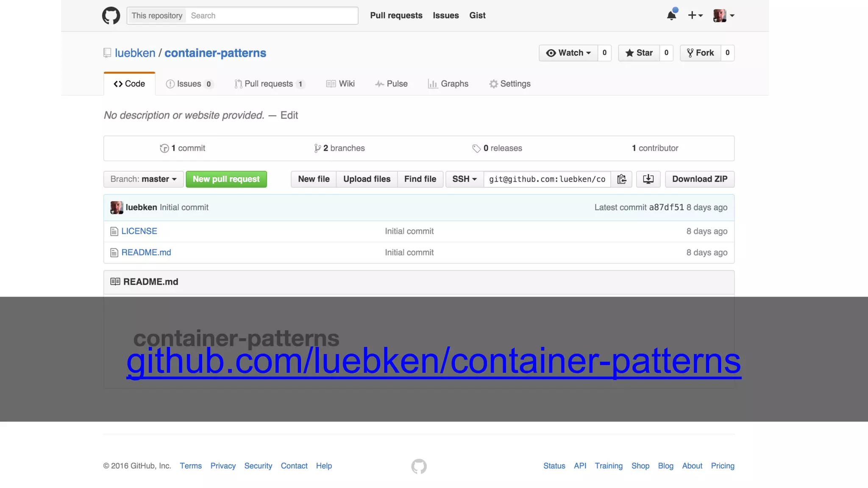Open github.com/luebken/container-patterns overlay link

pos(434,361)
